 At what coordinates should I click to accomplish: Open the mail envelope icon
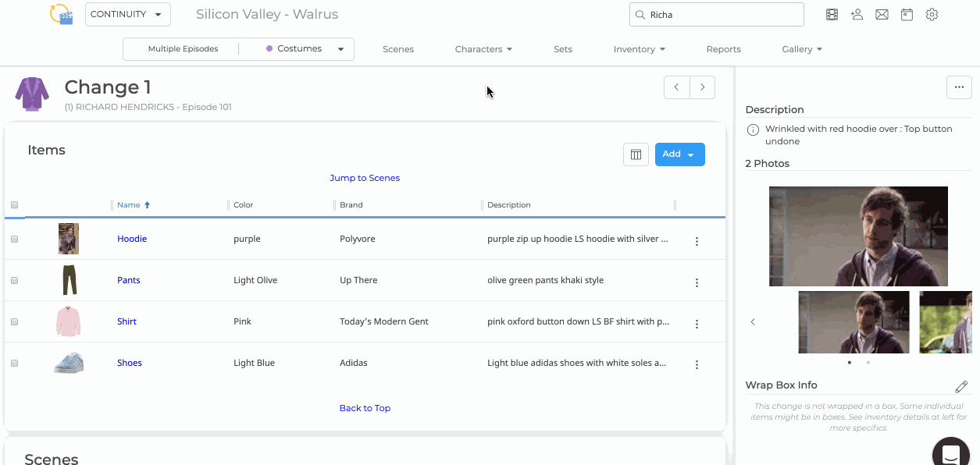[x=882, y=14]
